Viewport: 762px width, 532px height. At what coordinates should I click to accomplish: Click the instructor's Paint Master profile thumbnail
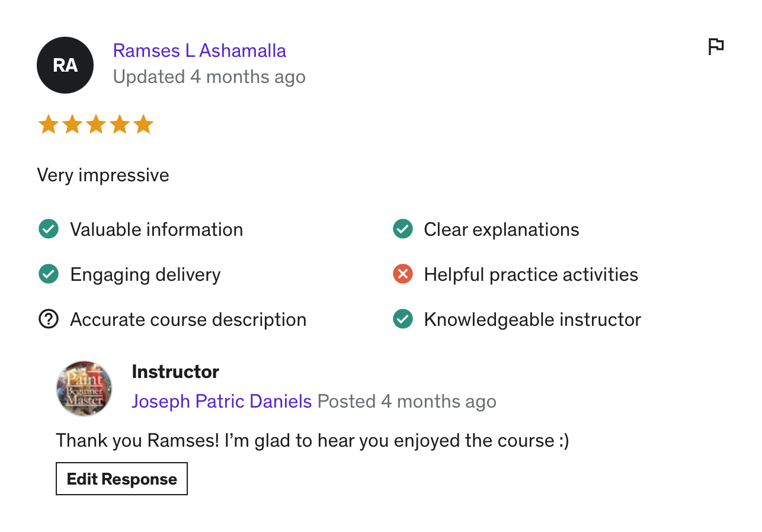pos(84,389)
